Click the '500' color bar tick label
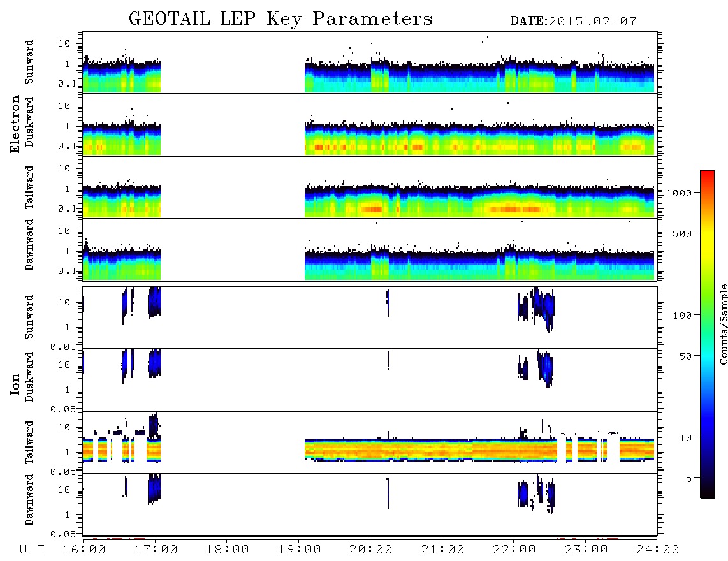 682,233
